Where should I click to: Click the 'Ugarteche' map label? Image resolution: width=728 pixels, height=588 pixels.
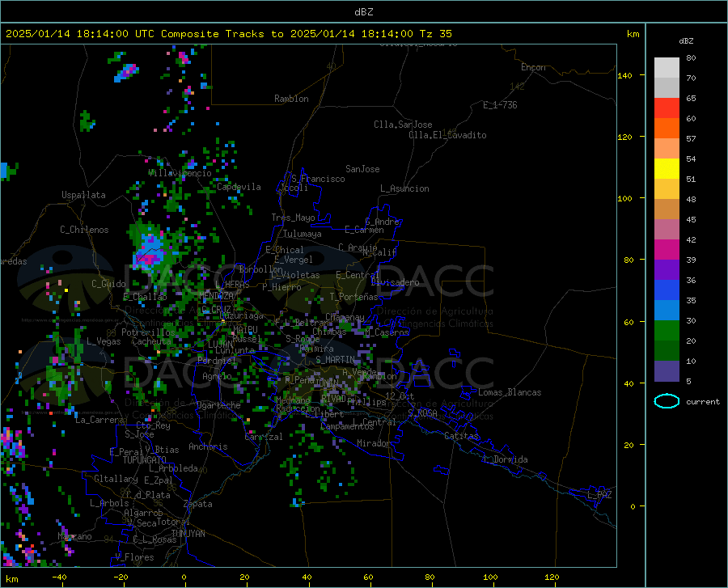218,405
